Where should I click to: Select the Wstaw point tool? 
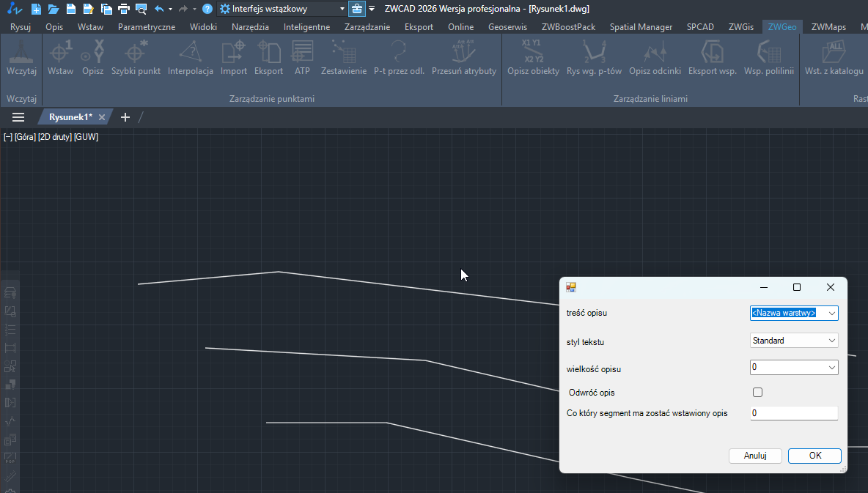60,57
